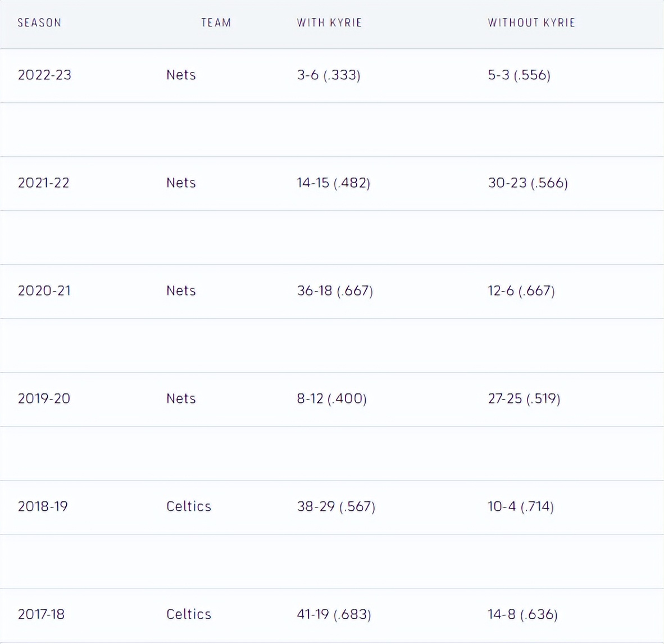The width and height of the screenshot is (664, 644).
Task: Select the 2022-23 season cell
Action: click(x=44, y=75)
